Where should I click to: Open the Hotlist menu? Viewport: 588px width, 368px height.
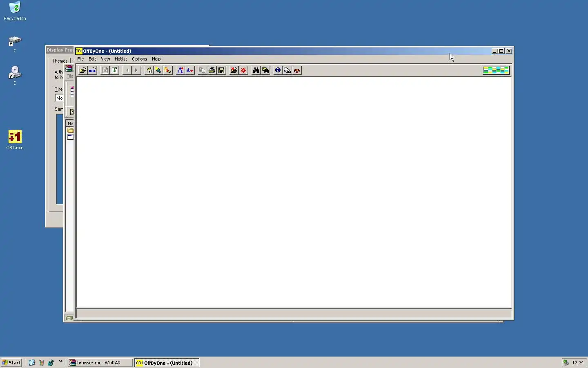point(121,59)
